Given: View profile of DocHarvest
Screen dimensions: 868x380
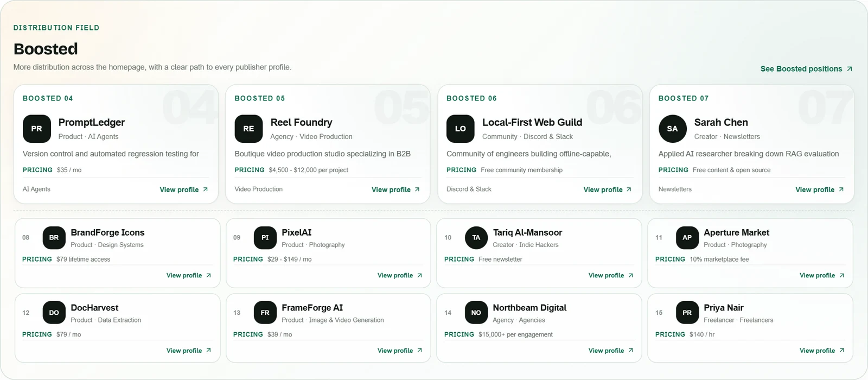Looking at the screenshot, I should point(189,351).
